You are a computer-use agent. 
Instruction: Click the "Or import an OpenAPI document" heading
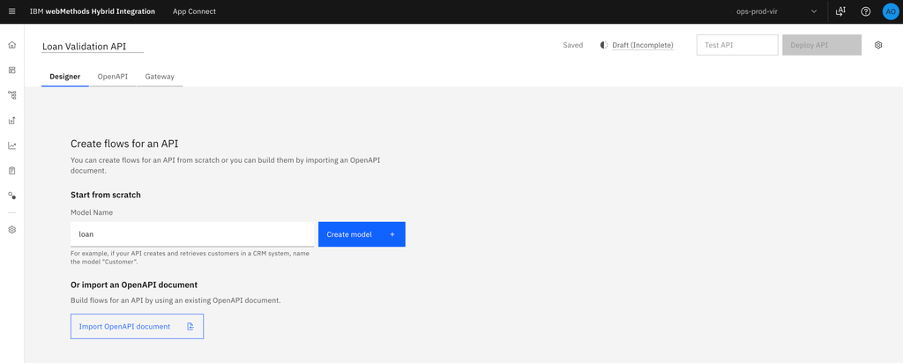[134, 285]
